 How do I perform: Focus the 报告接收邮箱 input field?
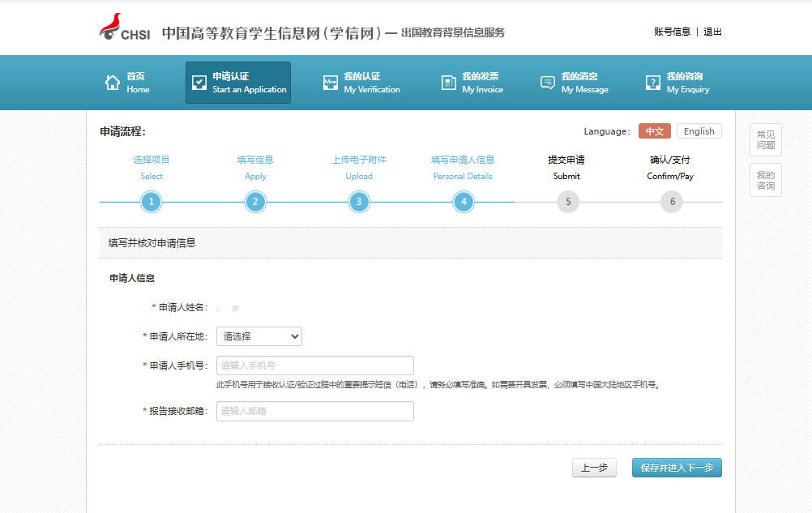pyautogui.click(x=314, y=411)
